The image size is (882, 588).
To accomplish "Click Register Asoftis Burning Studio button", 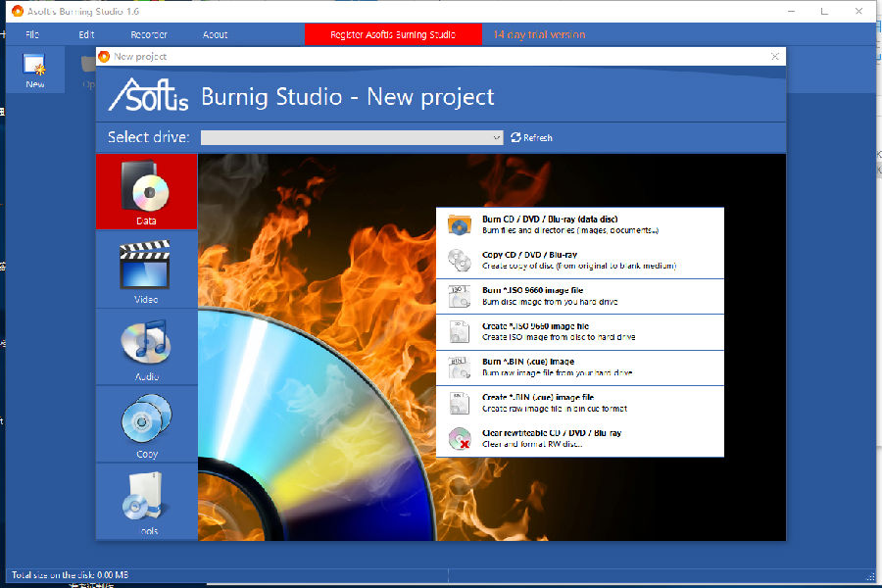I will (392, 34).
